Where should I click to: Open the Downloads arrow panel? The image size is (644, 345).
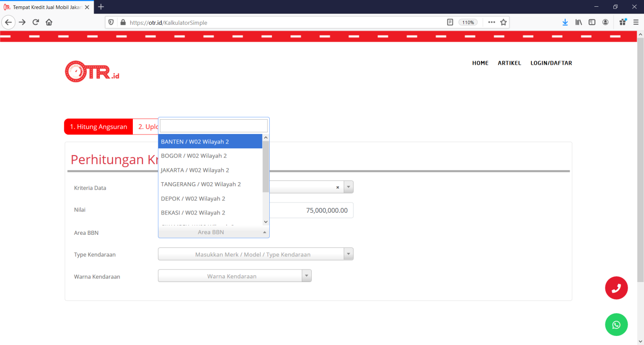click(x=565, y=22)
